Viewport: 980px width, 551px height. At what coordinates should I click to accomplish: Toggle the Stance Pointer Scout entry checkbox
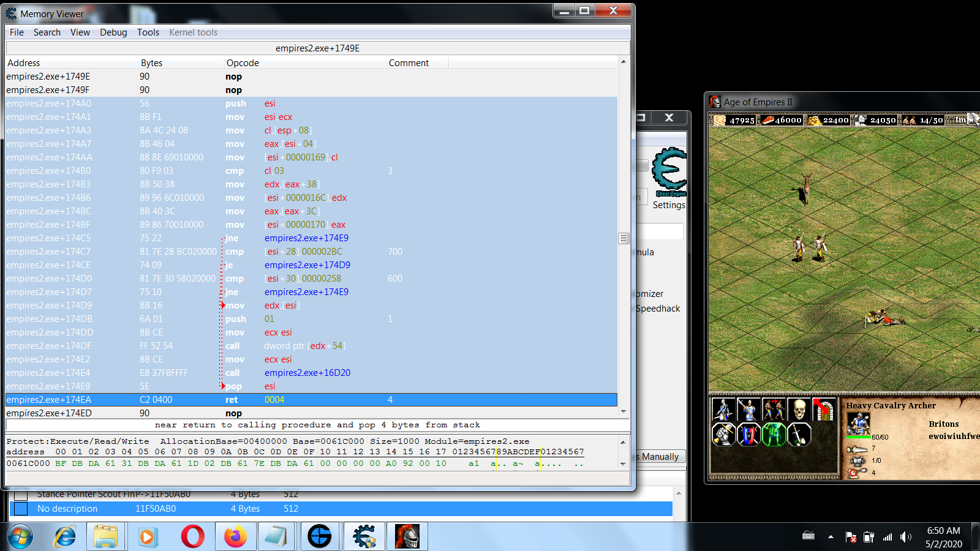pyautogui.click(x=21, y=494)
